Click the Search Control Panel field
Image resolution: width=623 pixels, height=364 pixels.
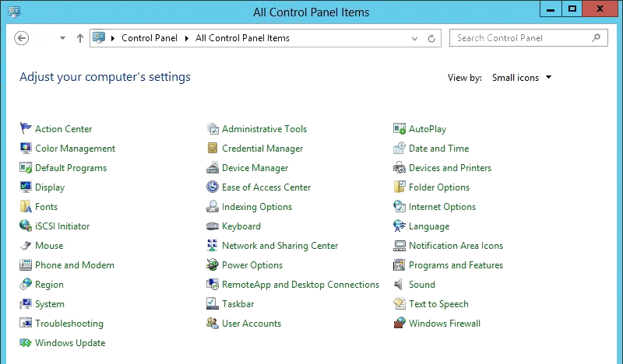click(x=521, y=38)
